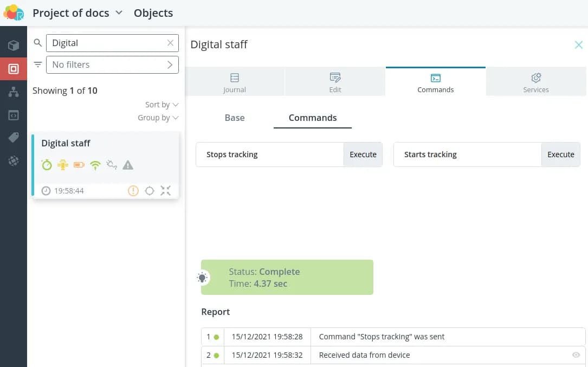Viewport: 588px width, 367px height.
Task: Execute the Starts tracking command
Action: click(560, 154)
